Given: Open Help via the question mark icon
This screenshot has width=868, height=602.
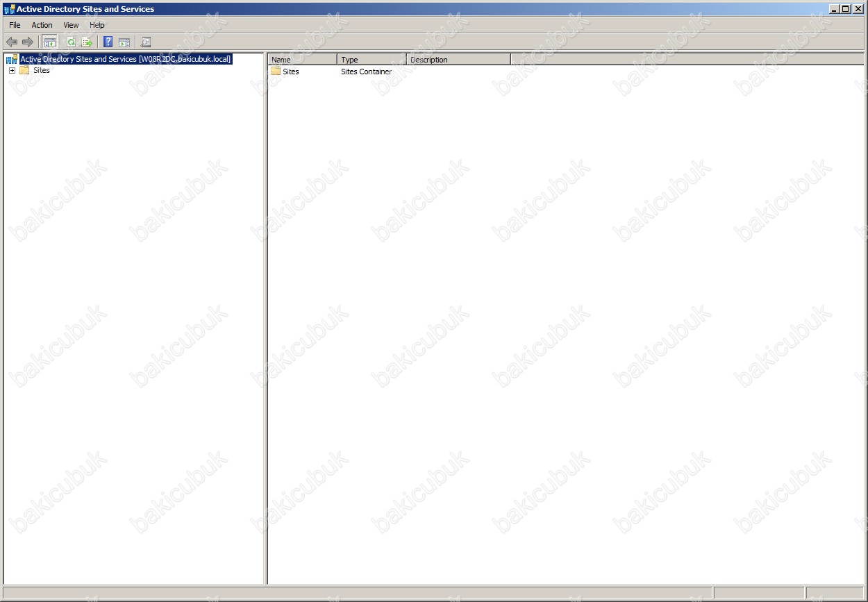Looking at the screenshot, I should pos(108,42).
